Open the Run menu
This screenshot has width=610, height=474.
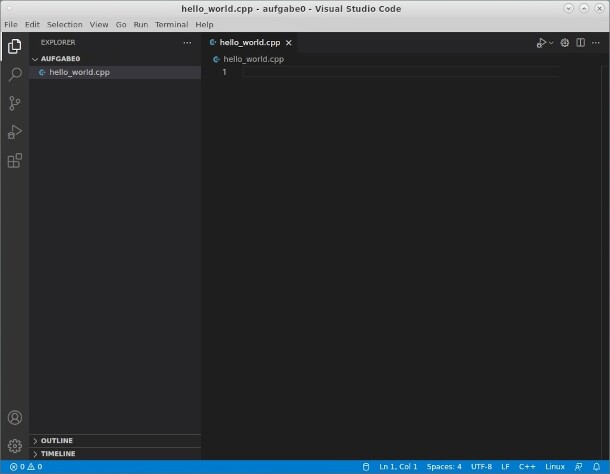141,25
